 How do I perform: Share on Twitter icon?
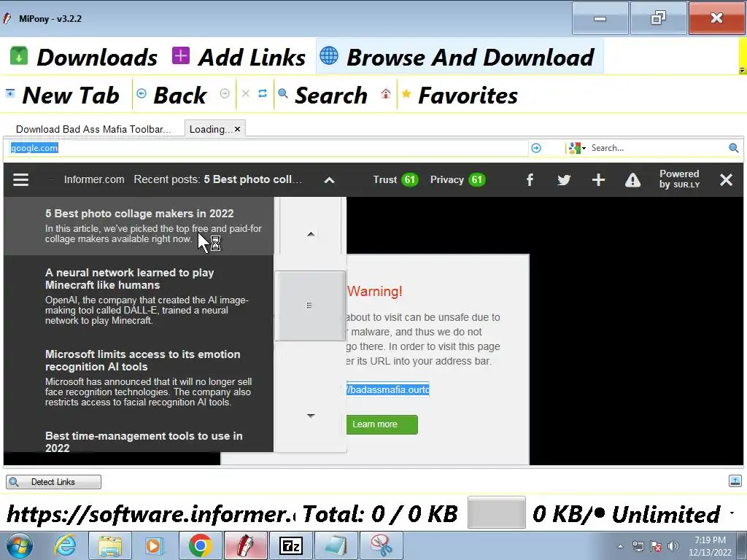coord(564,179)
